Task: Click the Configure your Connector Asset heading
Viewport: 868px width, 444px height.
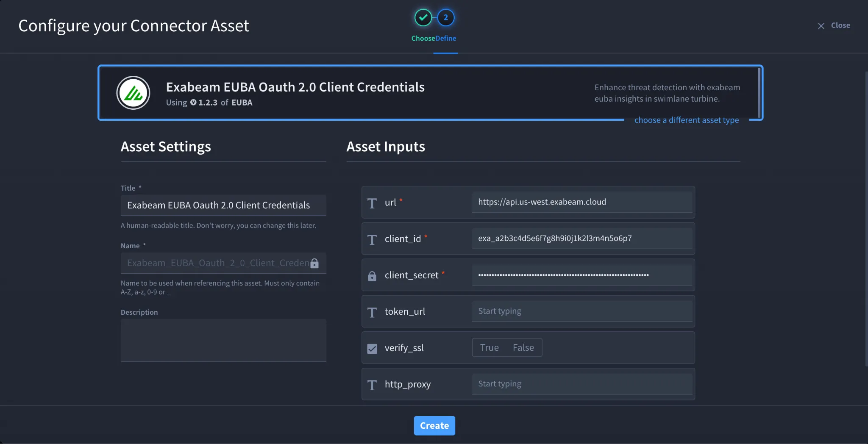Action: pos(134,26)
